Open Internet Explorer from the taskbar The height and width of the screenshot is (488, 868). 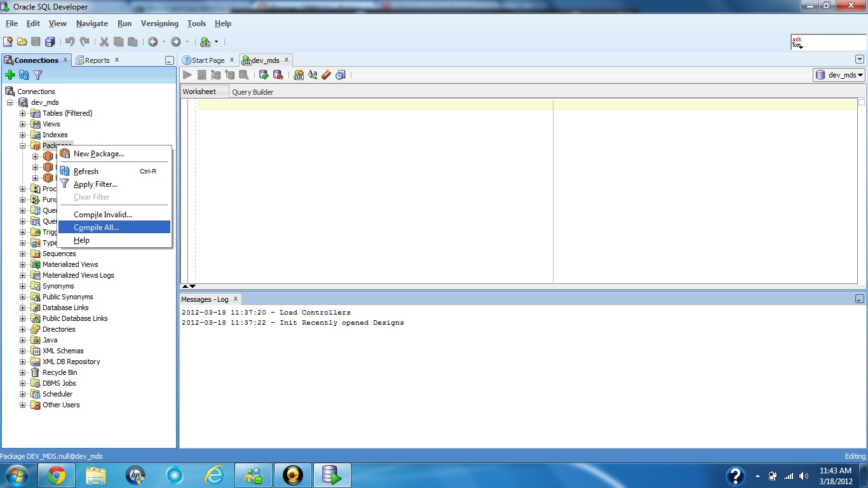pyautogui.click(x=214, y=475)
